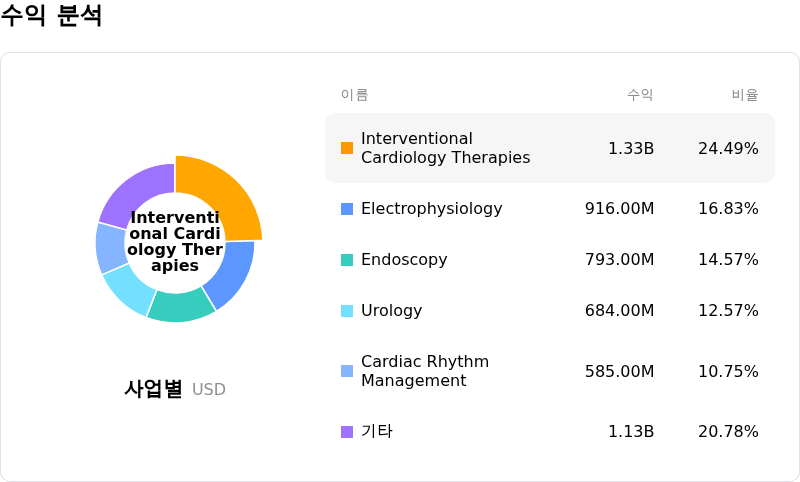Click the purple 기타 legend swatch

point(347,432)
